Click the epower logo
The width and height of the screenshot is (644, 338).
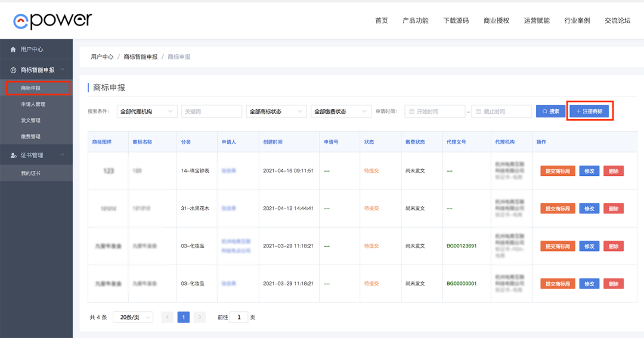tap(52, 21)
